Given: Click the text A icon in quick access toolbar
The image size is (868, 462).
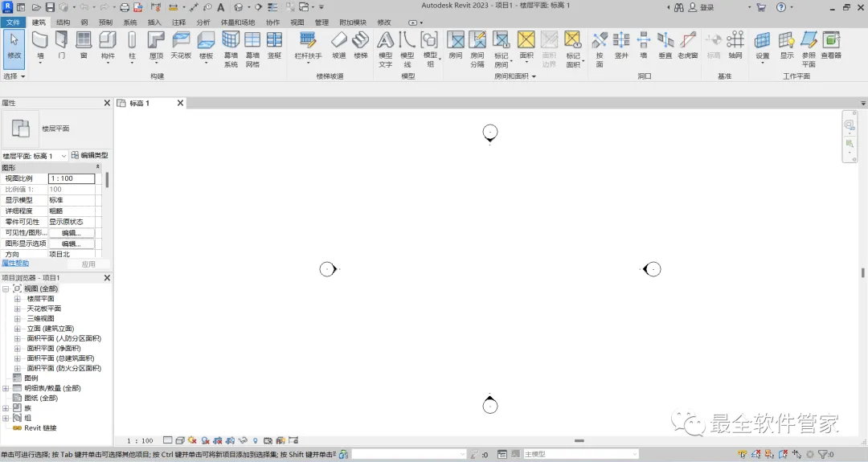Looking at the screenshot, I should [221, 7].
